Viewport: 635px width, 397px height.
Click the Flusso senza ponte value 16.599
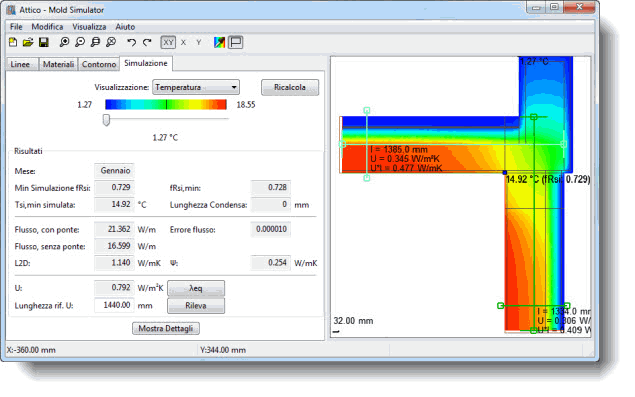114,246
